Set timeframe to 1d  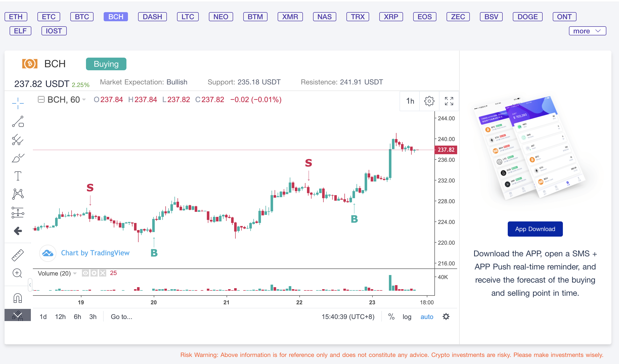(x=43, y=317)
